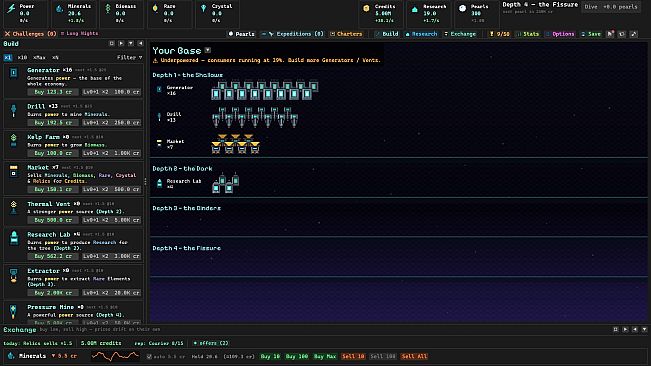Click Sell All for Minerals
The width and height of the screenshot is (651, 366).
point(414,356)
